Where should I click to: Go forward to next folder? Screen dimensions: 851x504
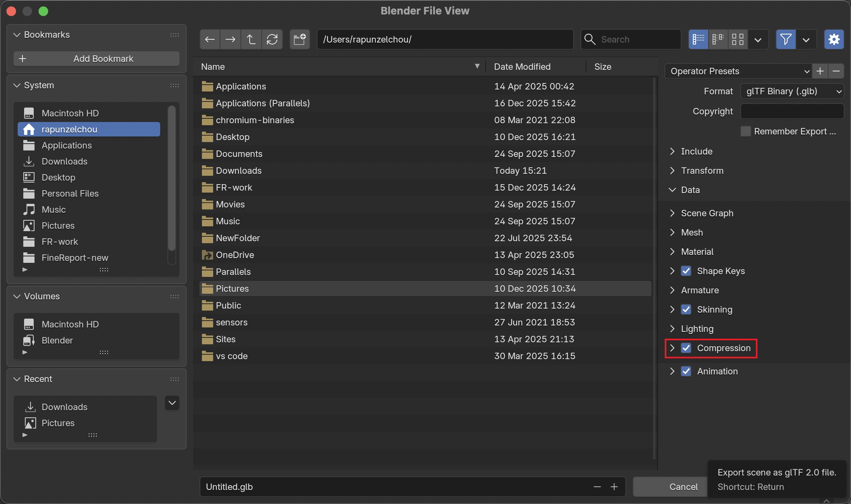(230, 39)
